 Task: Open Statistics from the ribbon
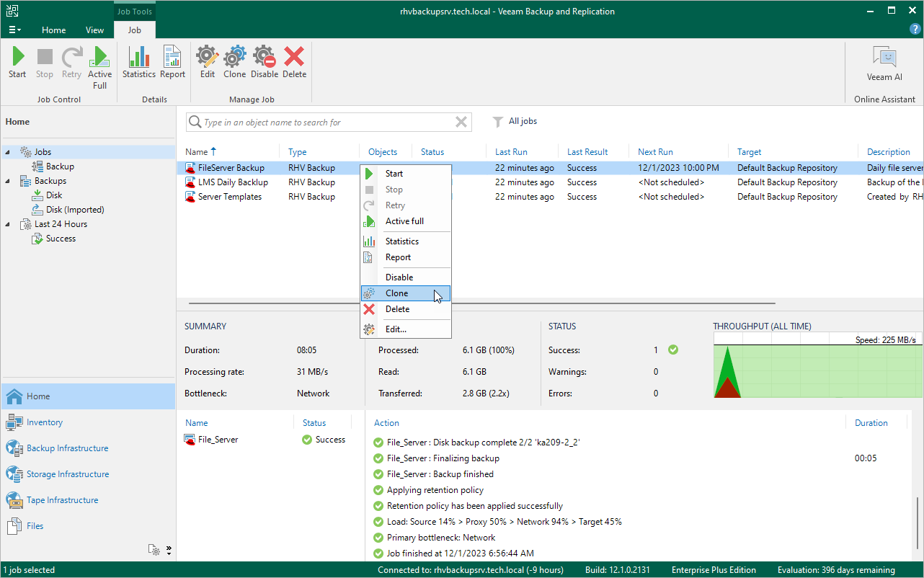(139, 62)
